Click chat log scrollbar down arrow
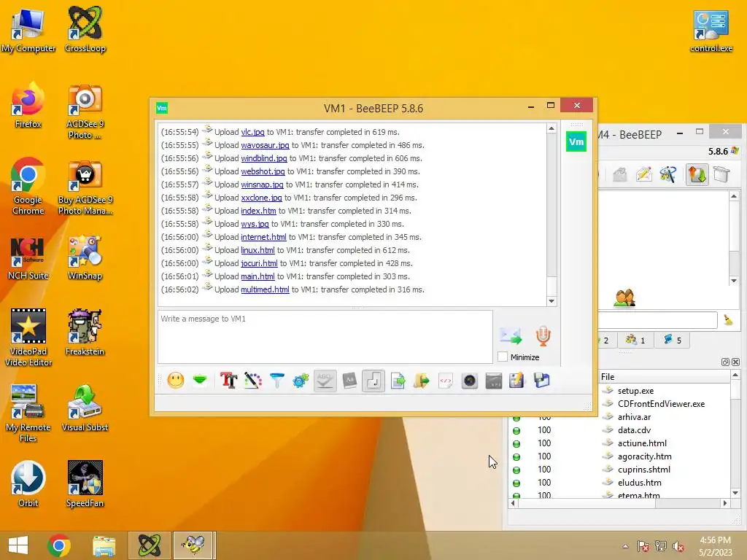Screen dimensions: 747x560 pyautogui.click(x=551, y=301)
